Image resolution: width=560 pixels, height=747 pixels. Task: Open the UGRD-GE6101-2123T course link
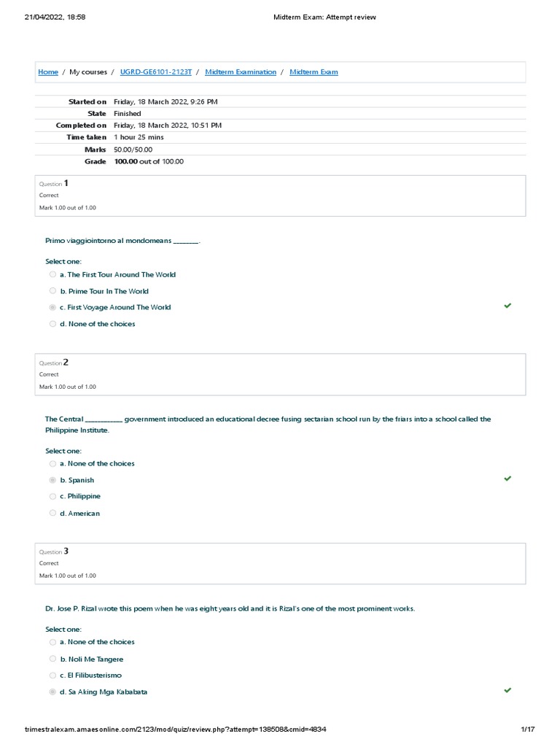pos(156,72)
